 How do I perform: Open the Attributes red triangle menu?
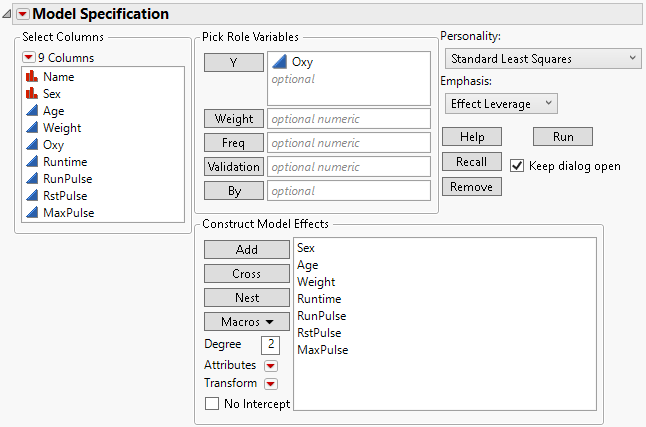pos(270,366)
